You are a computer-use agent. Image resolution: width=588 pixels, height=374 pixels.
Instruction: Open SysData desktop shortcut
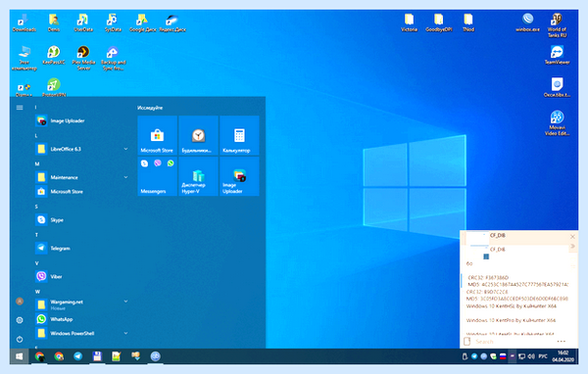pyautogui.click(x=113, y=23)
